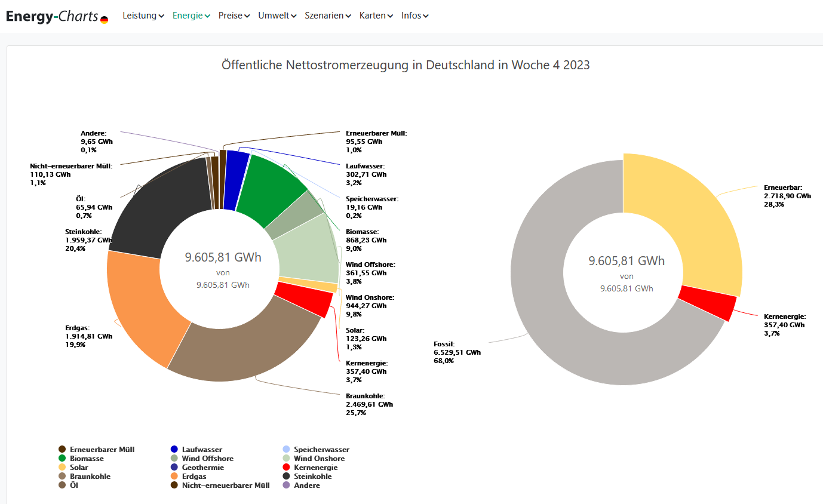Open the Leistung dropdown menu
This screenshot has height=504, width=823.
[x=143, y=16]
